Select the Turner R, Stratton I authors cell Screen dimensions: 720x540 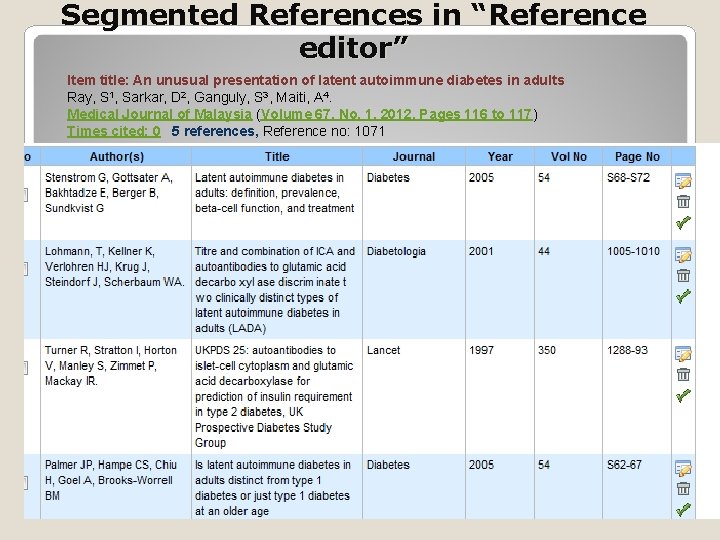(x=116, y=396)
